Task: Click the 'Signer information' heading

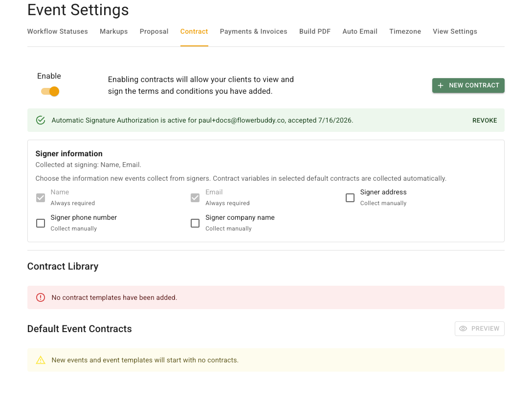Action: 69,153
